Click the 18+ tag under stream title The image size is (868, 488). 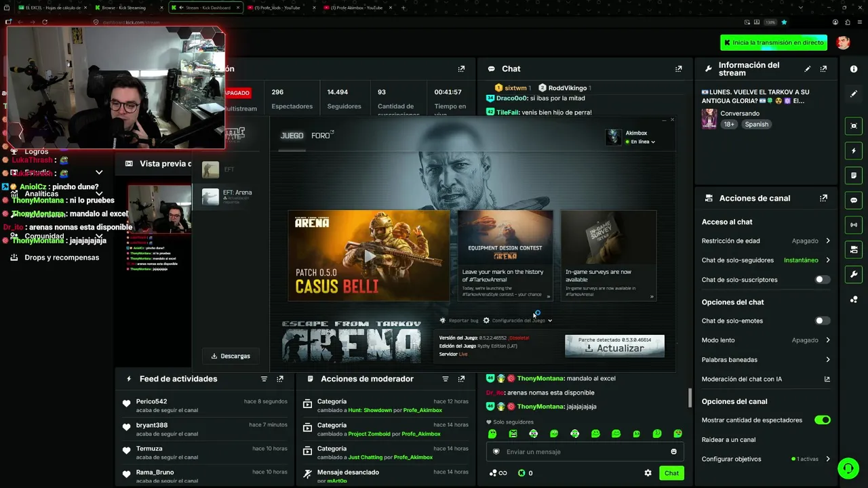pos(729,124)
